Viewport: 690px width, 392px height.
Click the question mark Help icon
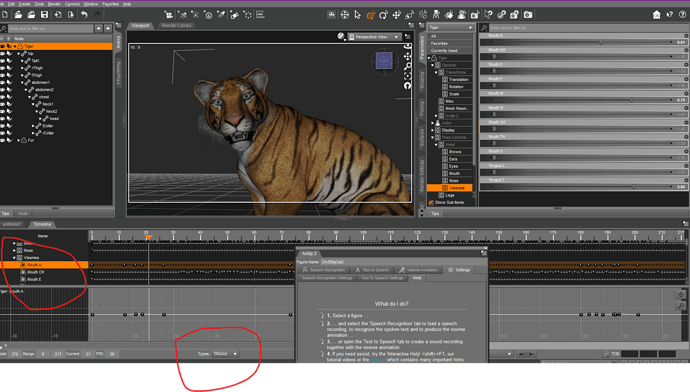(683, 15)
